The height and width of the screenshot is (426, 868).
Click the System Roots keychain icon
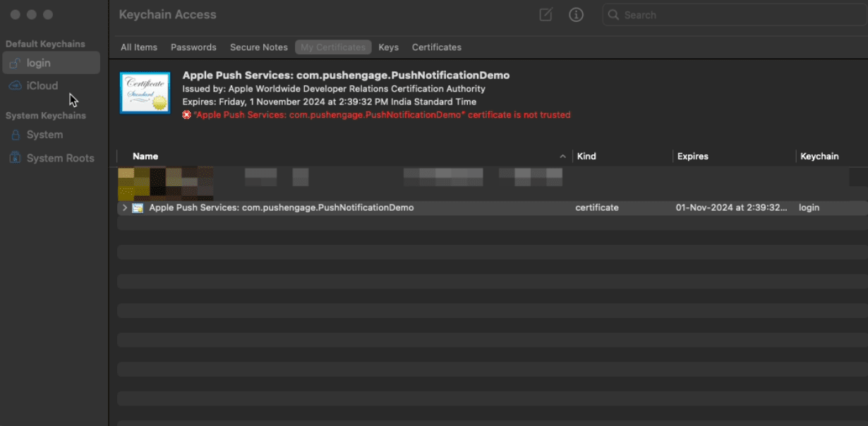pyautogui.click(x=15, y=158)
